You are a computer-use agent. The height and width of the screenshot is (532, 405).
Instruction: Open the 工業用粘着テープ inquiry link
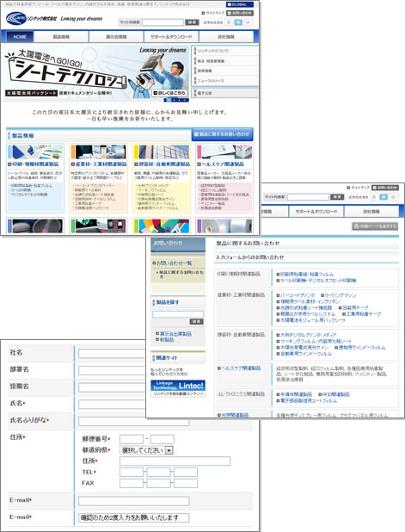tap(362, 314)
